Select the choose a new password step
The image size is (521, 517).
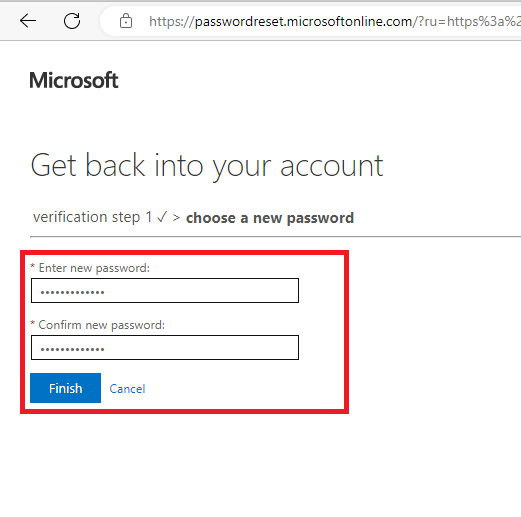(x=270, y=218)
